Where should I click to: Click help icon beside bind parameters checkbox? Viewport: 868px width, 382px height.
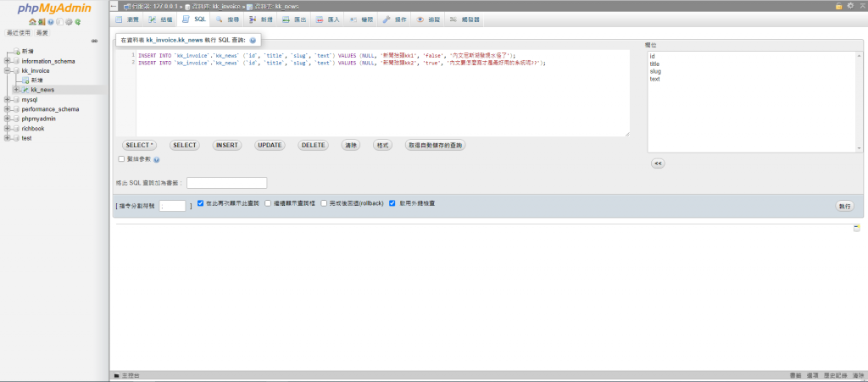157,159
